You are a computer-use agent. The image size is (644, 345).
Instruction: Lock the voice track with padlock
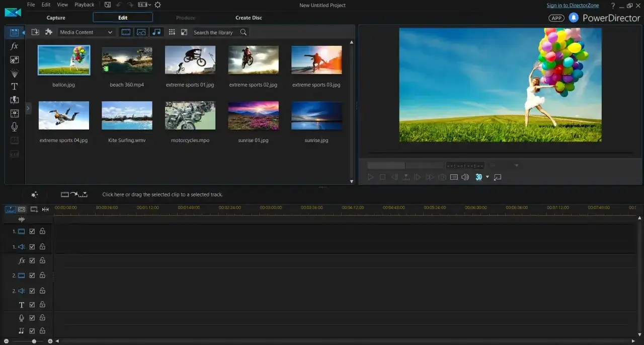click(42, 318)
